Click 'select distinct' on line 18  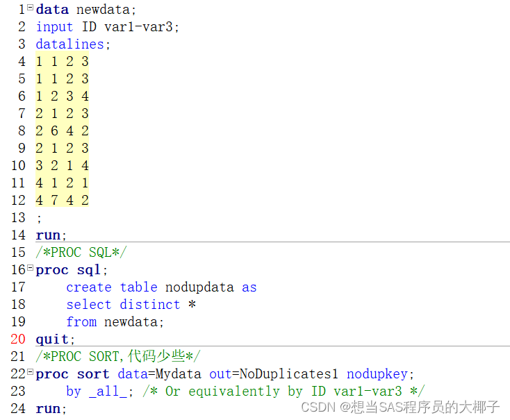[123, 305]
